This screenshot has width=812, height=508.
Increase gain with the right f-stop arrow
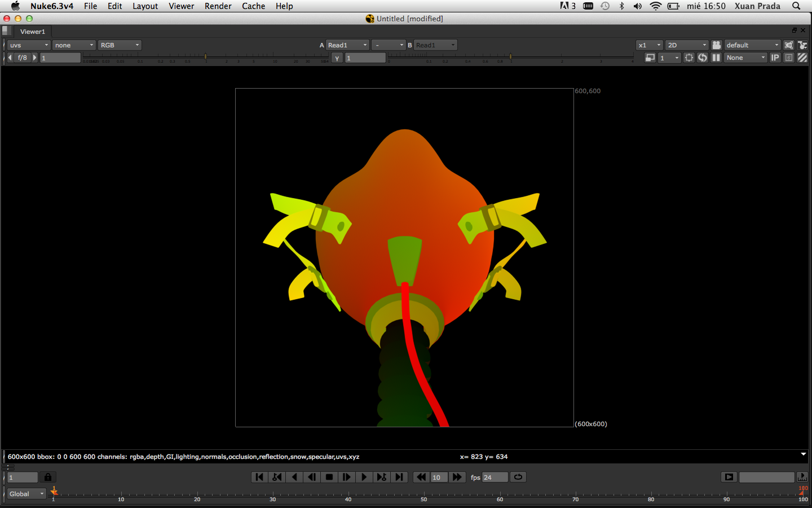pyautogui.click(x=34, y=58)
